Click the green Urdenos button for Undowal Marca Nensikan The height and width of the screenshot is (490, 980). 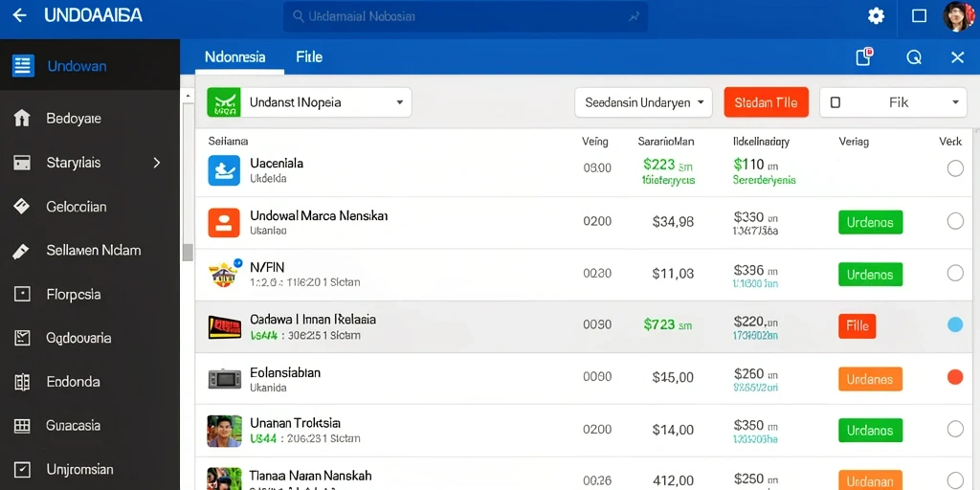tap(870, 222)
